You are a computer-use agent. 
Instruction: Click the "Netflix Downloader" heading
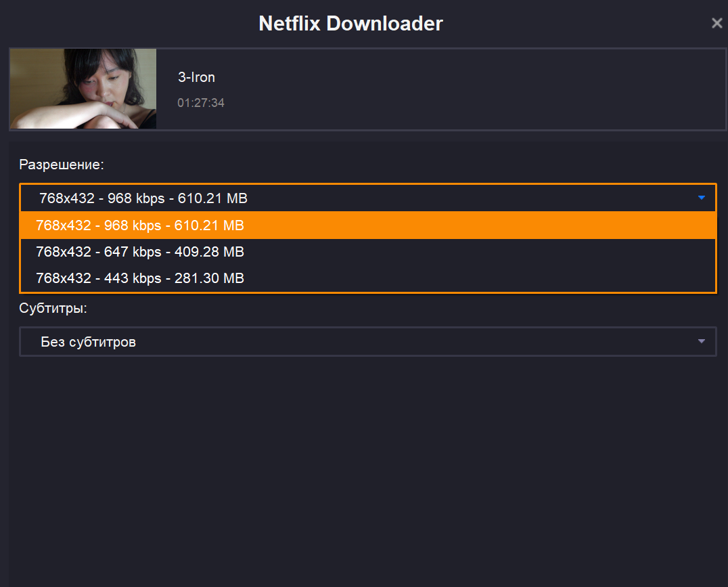[350, 24]
